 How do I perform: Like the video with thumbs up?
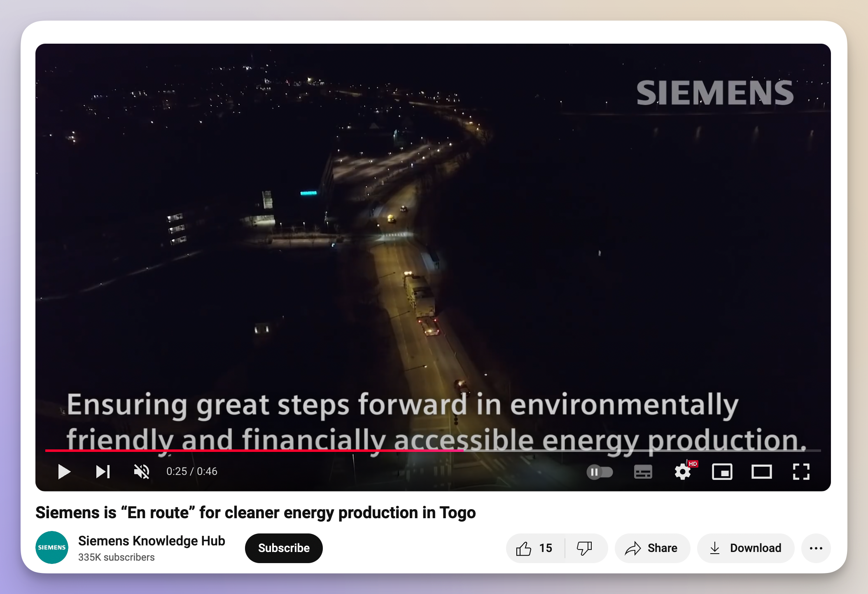pos(535,548)
